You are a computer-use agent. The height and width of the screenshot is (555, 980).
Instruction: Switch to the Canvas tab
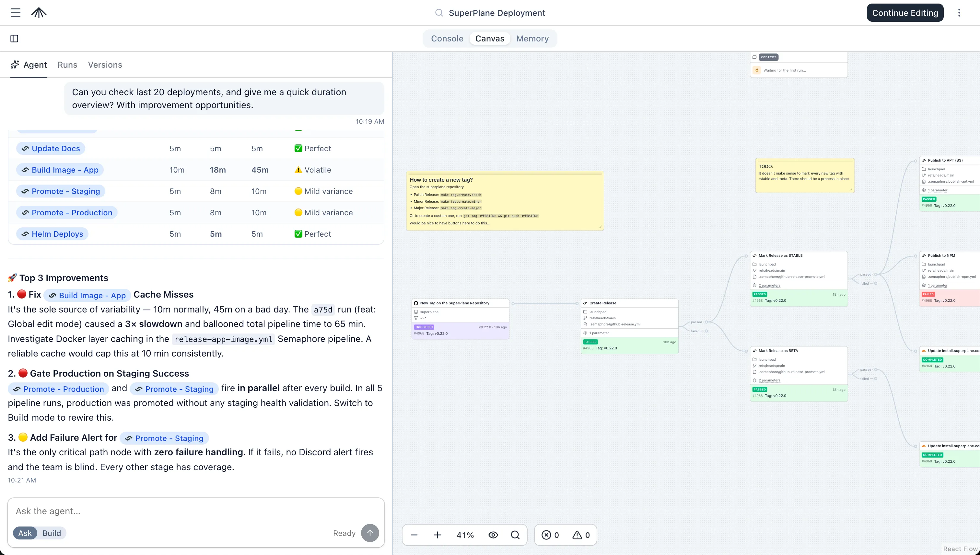pos(489,39)
